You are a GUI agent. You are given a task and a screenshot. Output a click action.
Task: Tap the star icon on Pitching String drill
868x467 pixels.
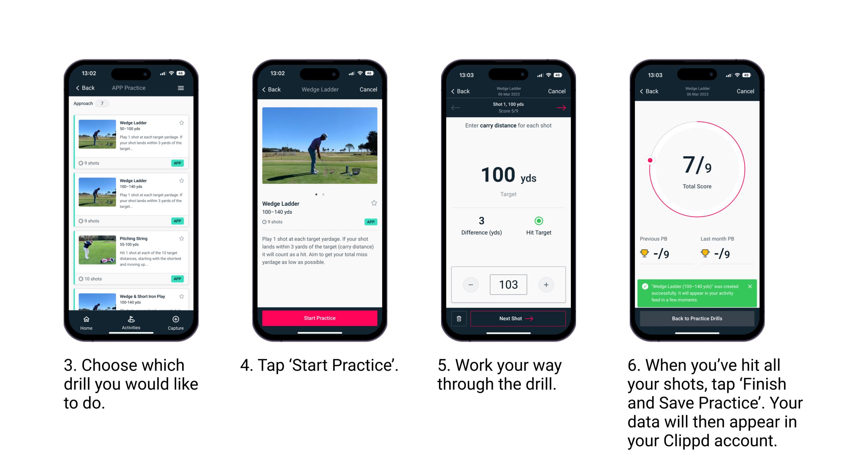click(x=182, y=239)
